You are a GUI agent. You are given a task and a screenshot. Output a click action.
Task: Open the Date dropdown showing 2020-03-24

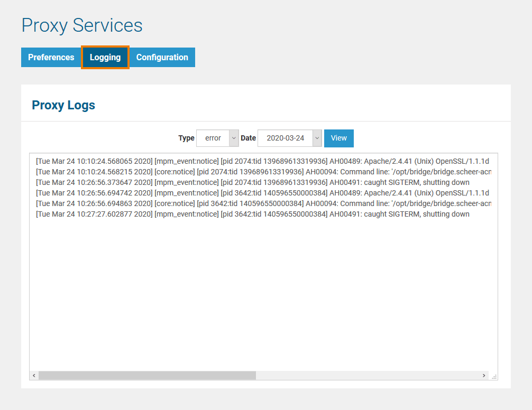click(x=286, y=138)
